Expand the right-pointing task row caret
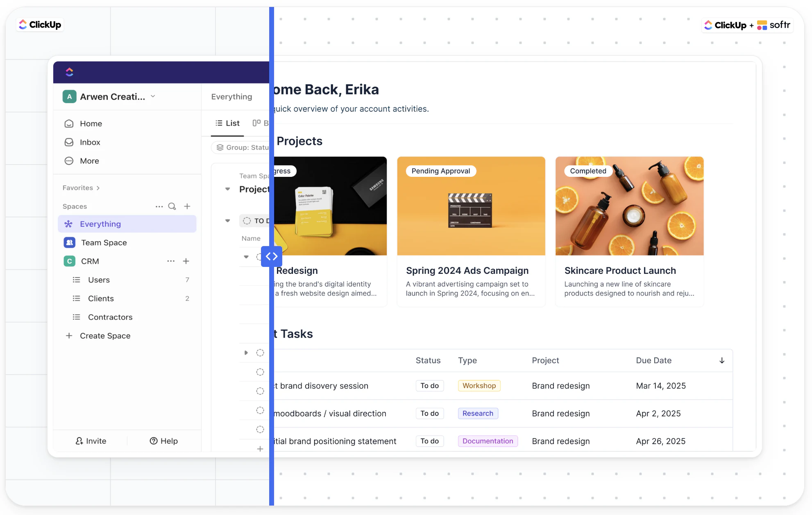This screenshot has height=515, width=812. click(246, 353)
